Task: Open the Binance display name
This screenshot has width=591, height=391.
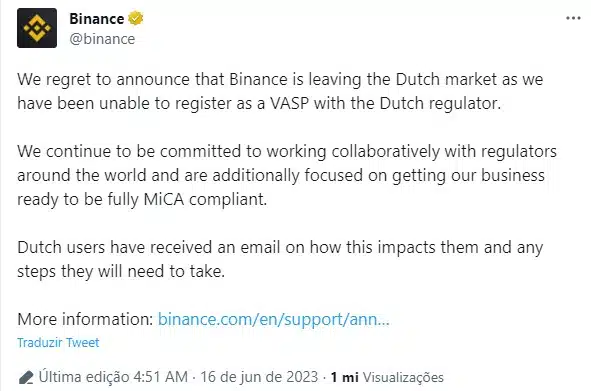Action: [x=96, y=18]
